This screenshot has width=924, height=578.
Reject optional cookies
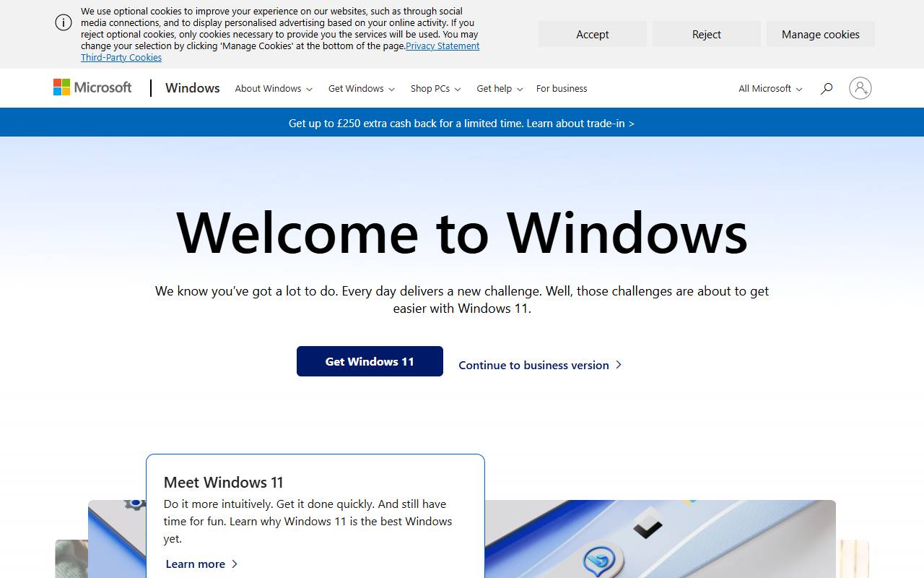707,34
